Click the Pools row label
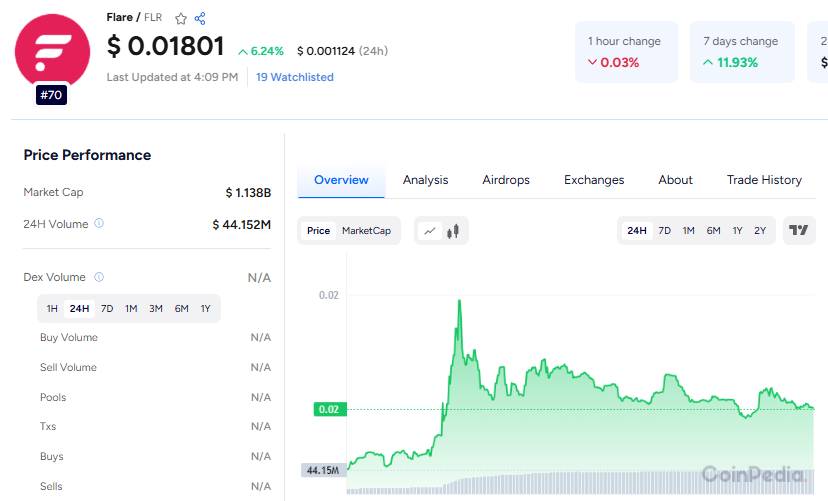The image size is (828, 501). pyautogui.click(x=53, y=397)
